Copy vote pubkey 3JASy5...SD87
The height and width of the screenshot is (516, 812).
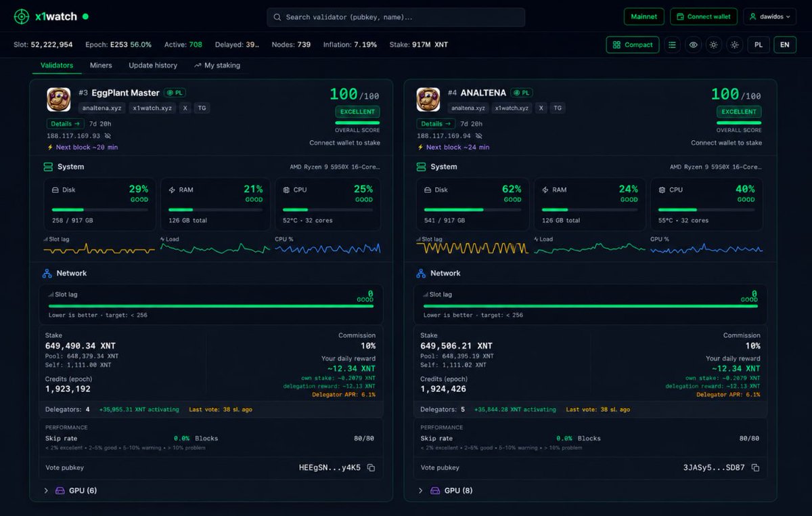pyautogui.click(x=755, y=468)
